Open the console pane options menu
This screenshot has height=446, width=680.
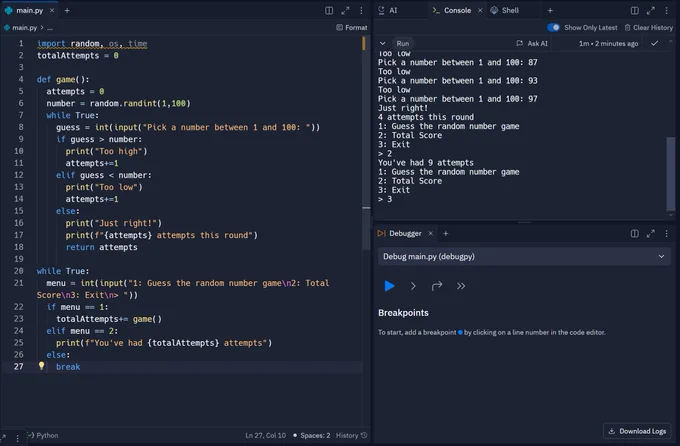(667, 10)
